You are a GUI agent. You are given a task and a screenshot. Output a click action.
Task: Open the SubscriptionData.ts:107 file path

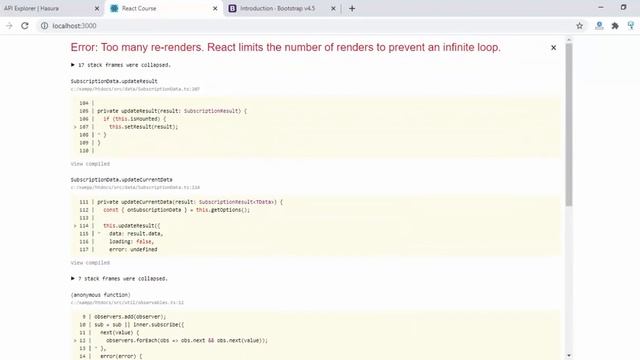coord(135,89)
